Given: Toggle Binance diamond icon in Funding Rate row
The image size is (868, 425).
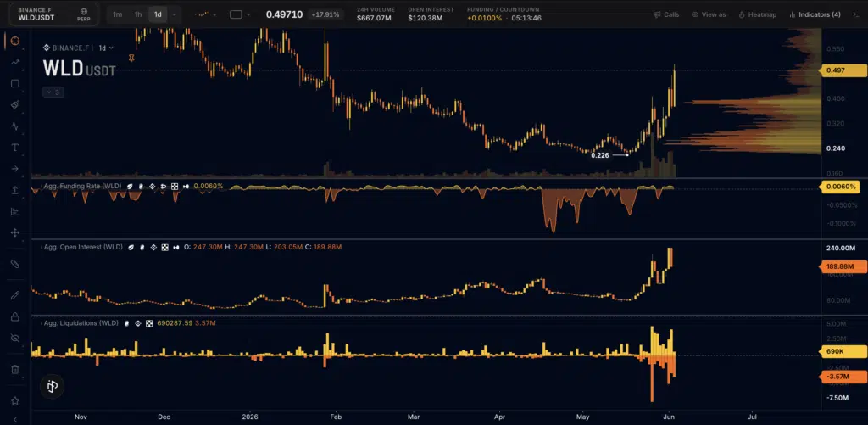Looking at the screenshot, I should (153, 186).
